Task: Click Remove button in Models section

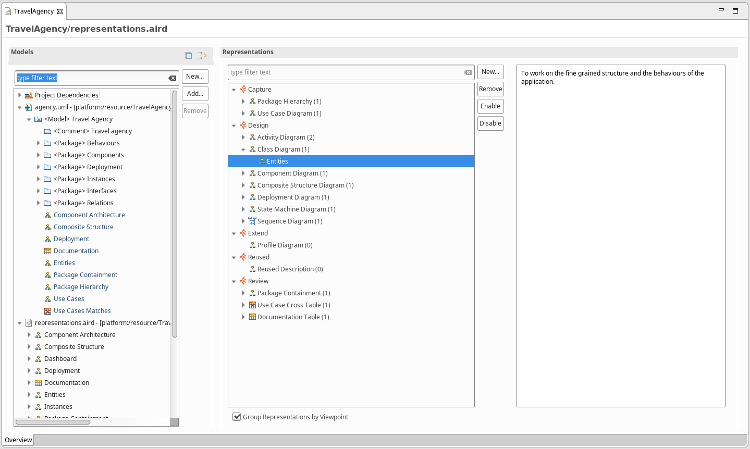Action: pos(195,111)
